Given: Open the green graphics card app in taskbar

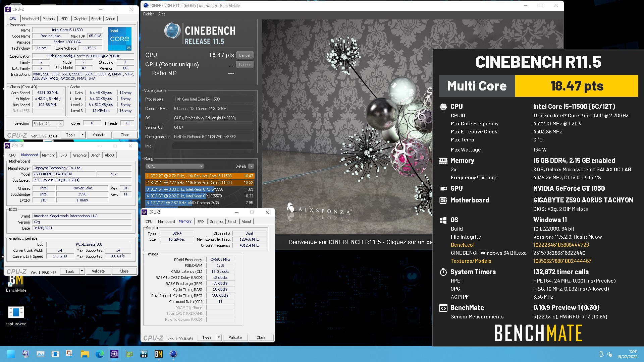Looking at the screenshot, I should [129, 354].
